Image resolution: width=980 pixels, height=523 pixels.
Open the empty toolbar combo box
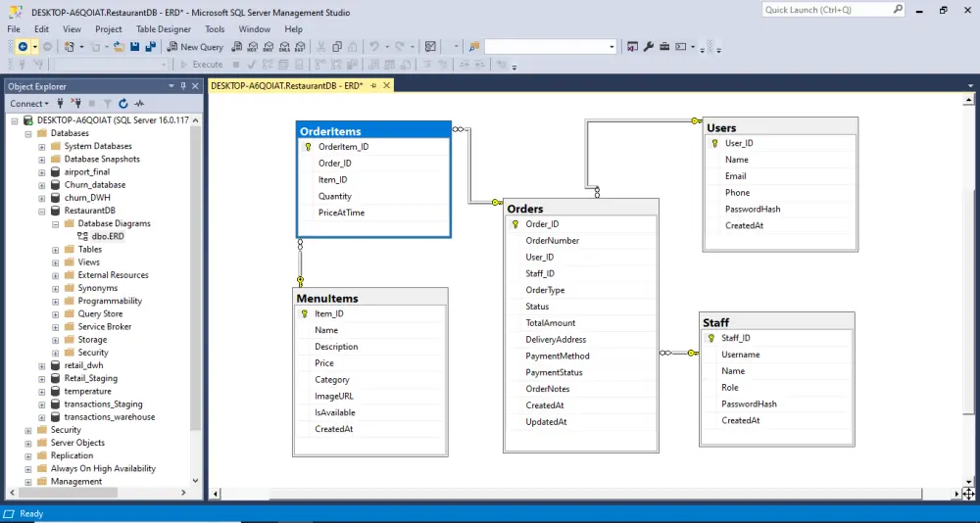coord(551,47)
